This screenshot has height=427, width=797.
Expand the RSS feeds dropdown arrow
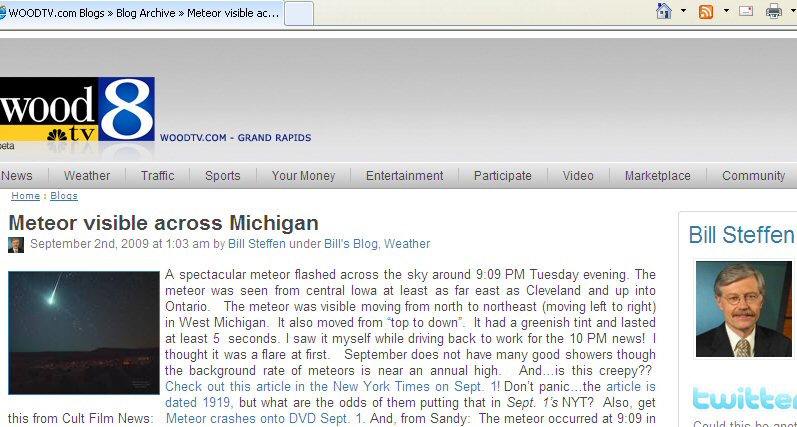(x=724, y=12)
